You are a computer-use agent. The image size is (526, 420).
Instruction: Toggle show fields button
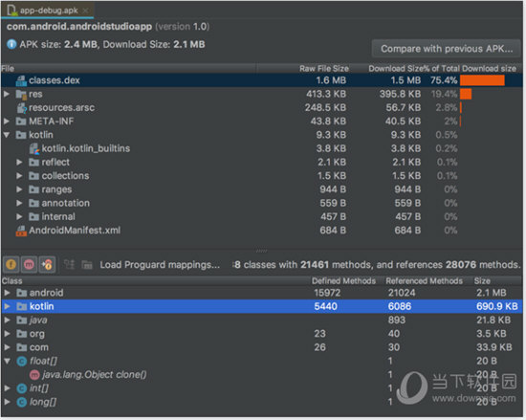11,265
